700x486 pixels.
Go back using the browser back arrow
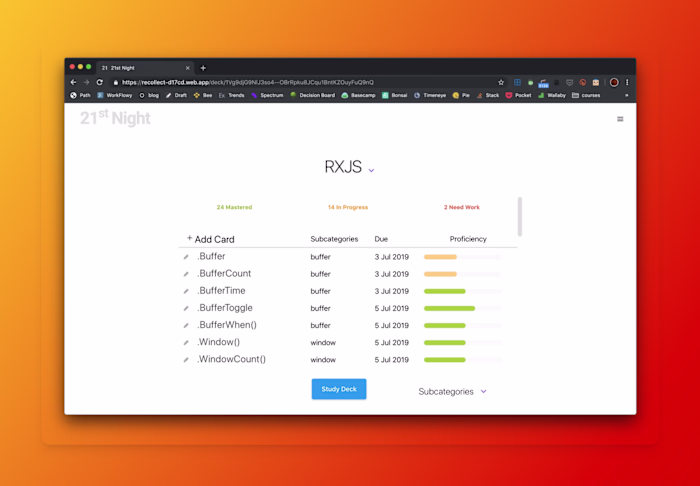(x=74, y=82)
